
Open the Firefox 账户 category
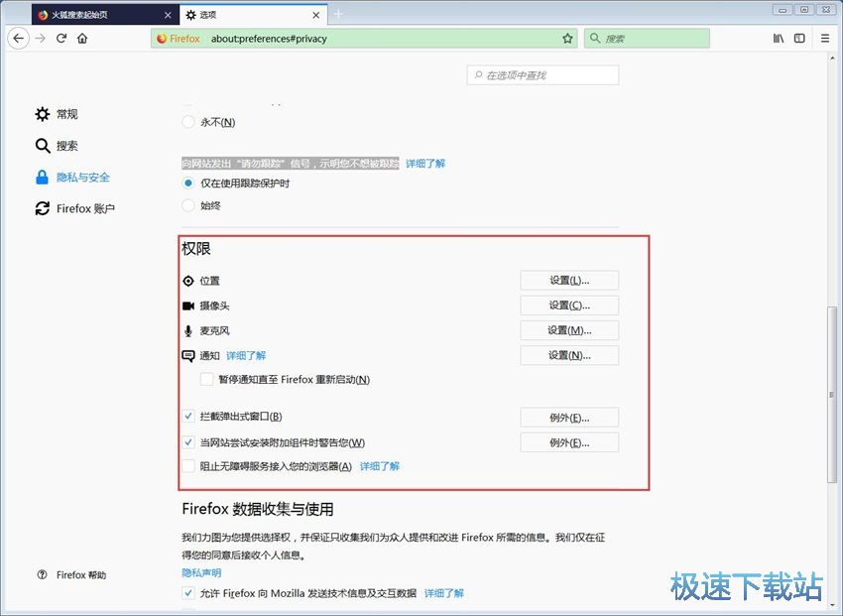pos(74,208)
